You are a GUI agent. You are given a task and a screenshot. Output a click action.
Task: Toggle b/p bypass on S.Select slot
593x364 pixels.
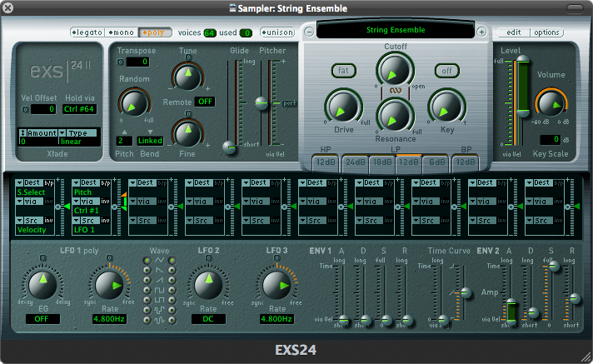49,182
